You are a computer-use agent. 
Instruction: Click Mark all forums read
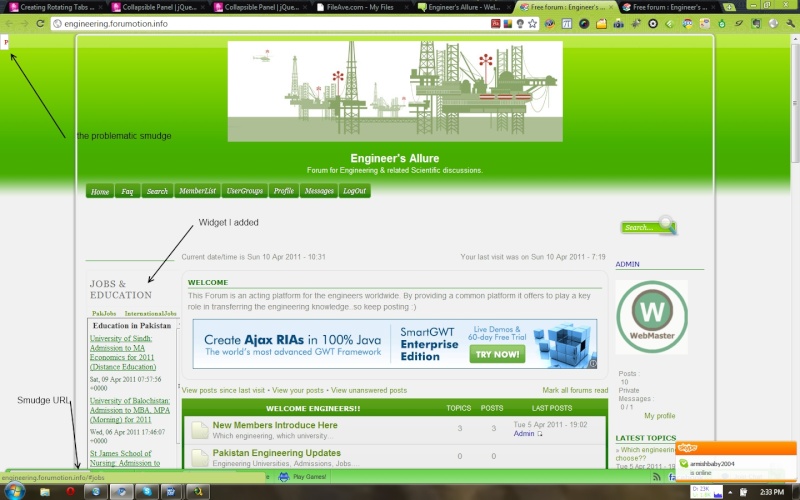pos(575,390)
